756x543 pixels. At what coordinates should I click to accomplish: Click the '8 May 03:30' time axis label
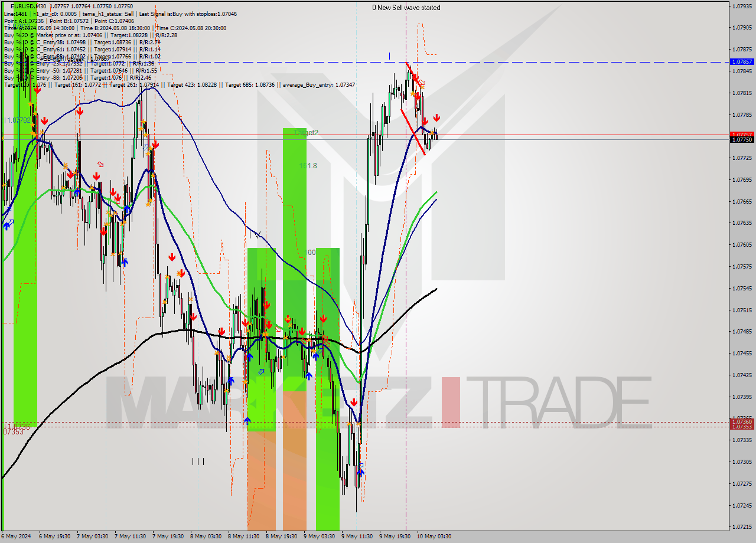click(206, 537)
